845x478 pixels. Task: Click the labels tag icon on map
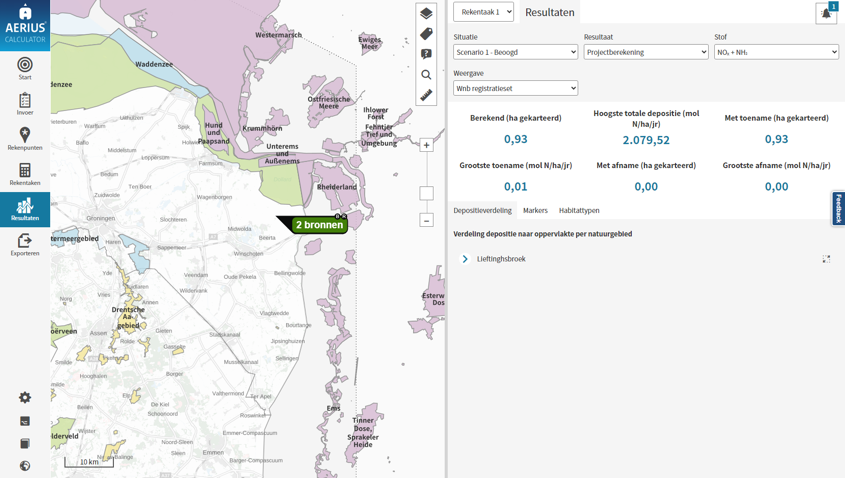coord(426,34)
